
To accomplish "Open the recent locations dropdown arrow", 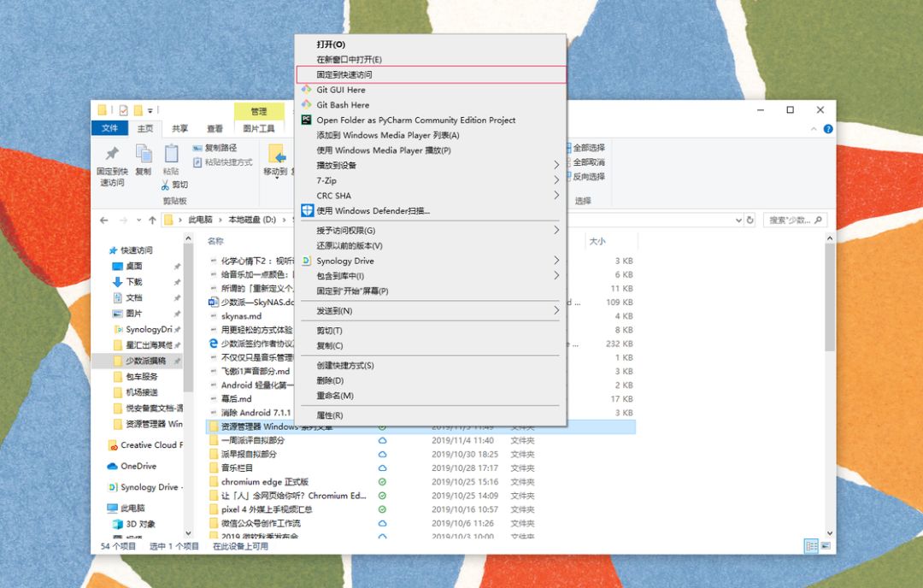I will click(139, 220).
